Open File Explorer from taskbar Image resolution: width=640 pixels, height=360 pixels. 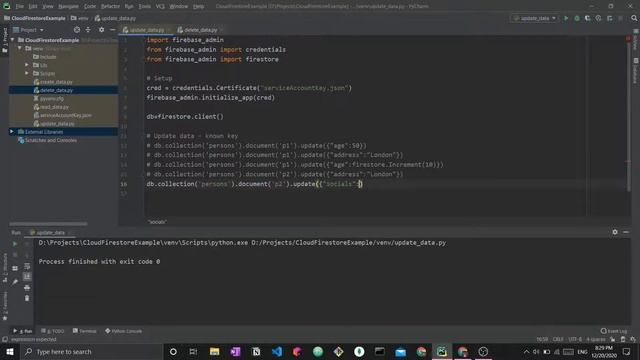click(x=214, y=351)
